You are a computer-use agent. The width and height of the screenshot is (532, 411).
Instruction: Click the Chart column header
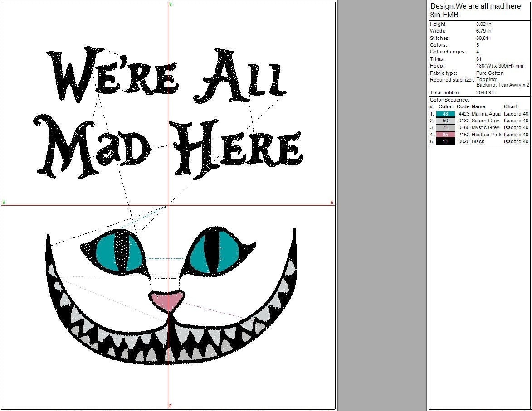[510, 107]
